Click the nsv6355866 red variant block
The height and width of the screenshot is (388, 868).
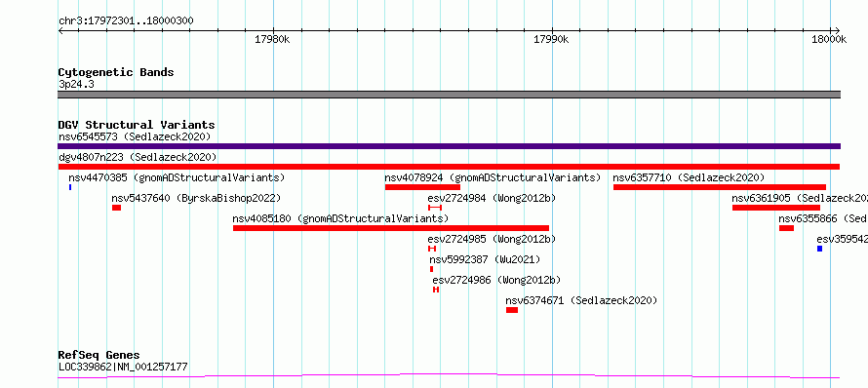click(x=787, y=228)
